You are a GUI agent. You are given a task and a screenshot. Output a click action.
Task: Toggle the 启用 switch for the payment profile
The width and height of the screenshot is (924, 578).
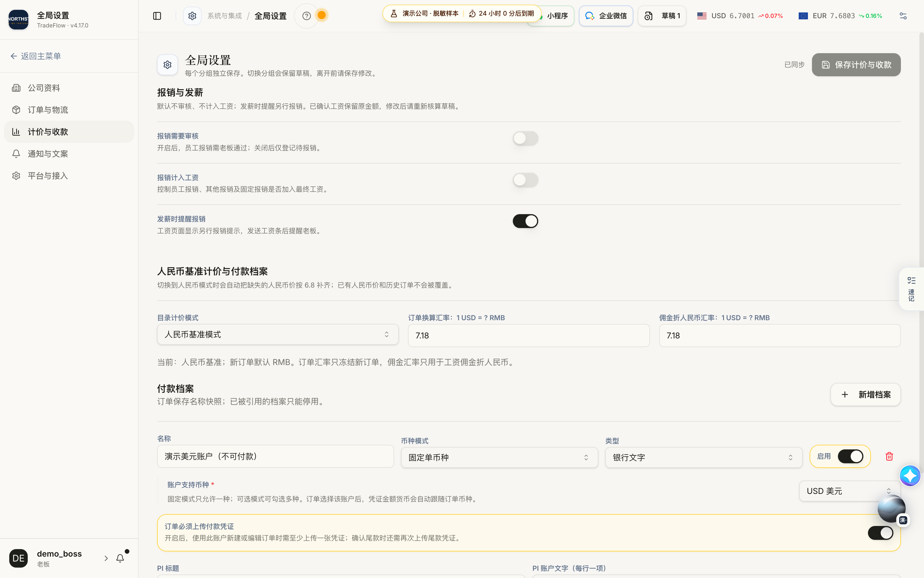[850, 456]
